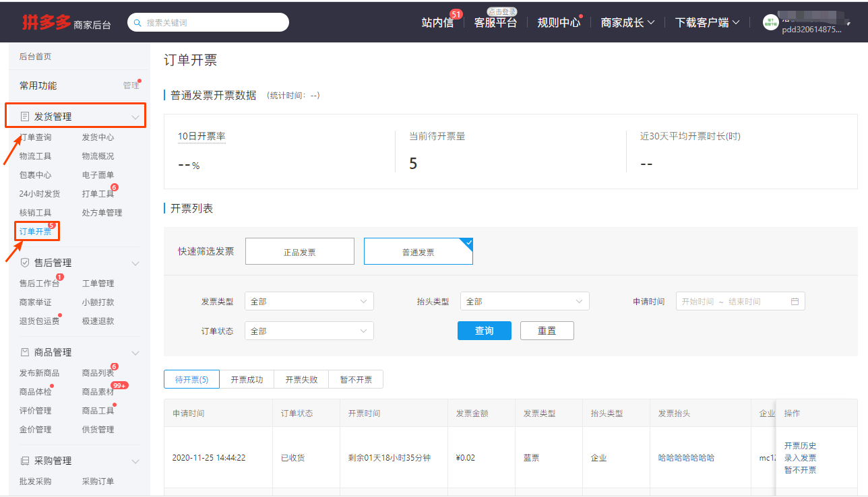Open 物流工具 in sidebar
Image resolution: width=868 pixels, height=497 pixels.
tap(35, 156)
